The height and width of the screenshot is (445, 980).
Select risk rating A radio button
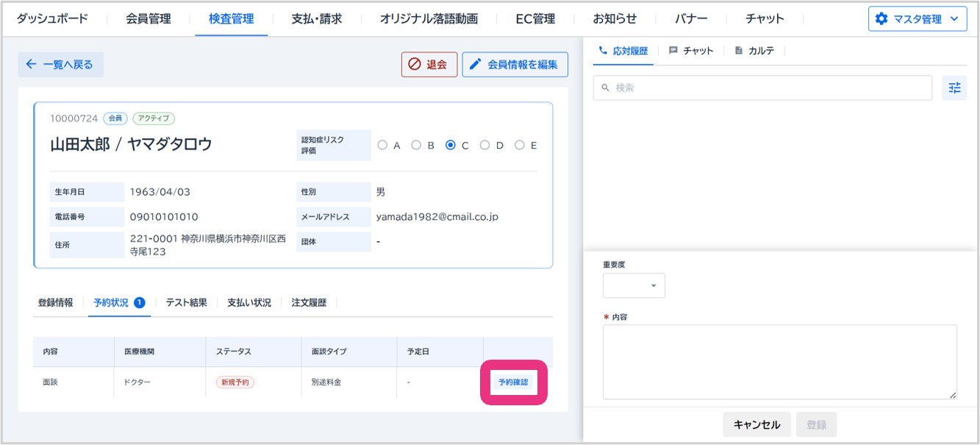[382, 146]
